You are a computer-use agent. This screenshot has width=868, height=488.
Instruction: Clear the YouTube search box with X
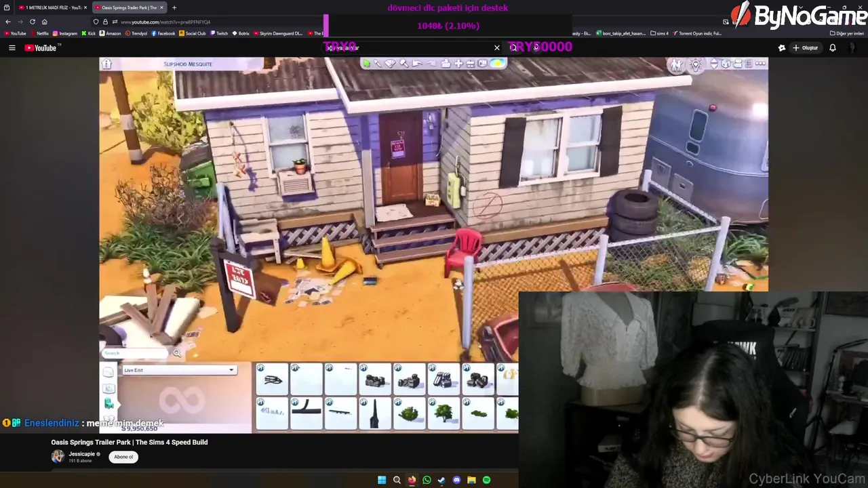coord(497,47)
